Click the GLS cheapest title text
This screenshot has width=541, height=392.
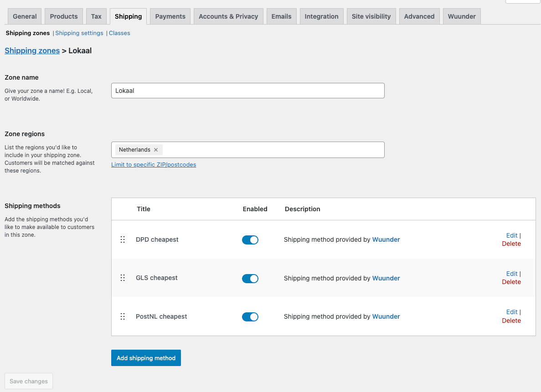pos(157,278)
